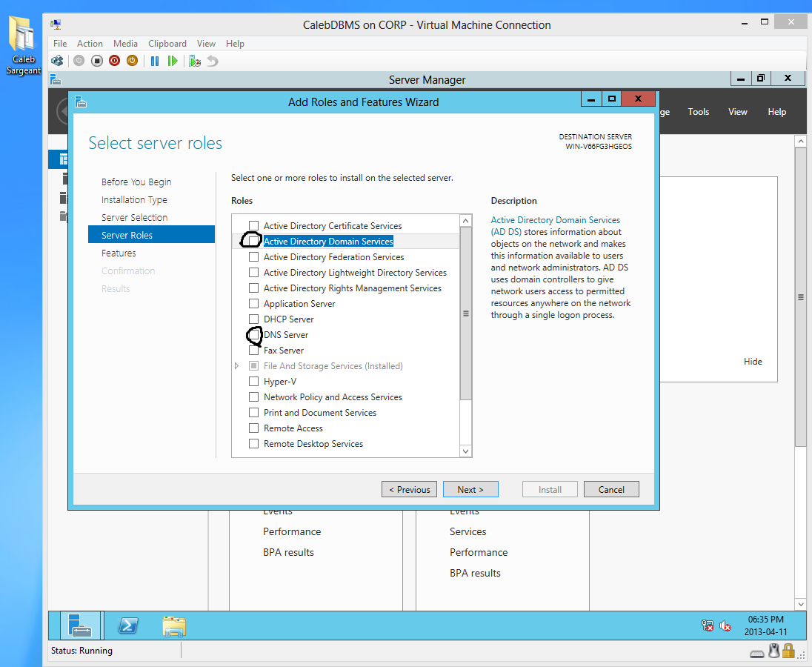Click the greyed-out Start VM toolbar icon

click(79, 61)
